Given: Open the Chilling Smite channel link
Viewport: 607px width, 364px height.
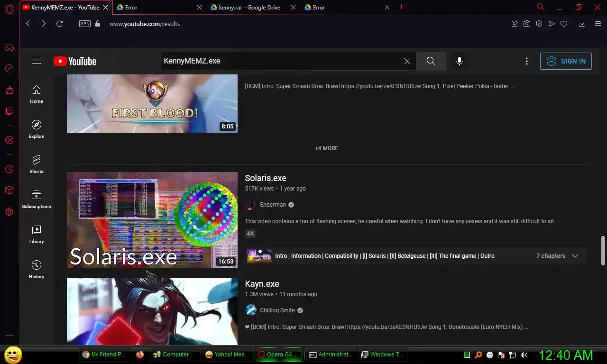Looking at the screenshot, I should tap(277, 310).
